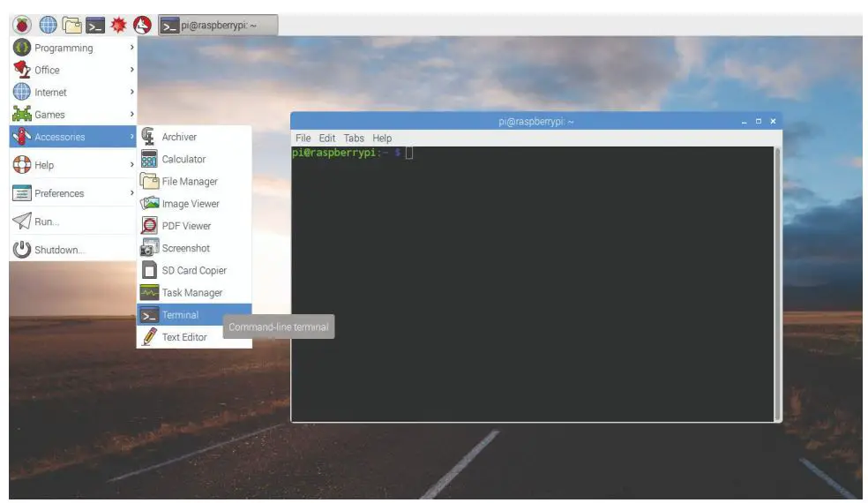
Task: Select the Accessories menu entry
Action: pyautogui.click(x=73, y=136)
